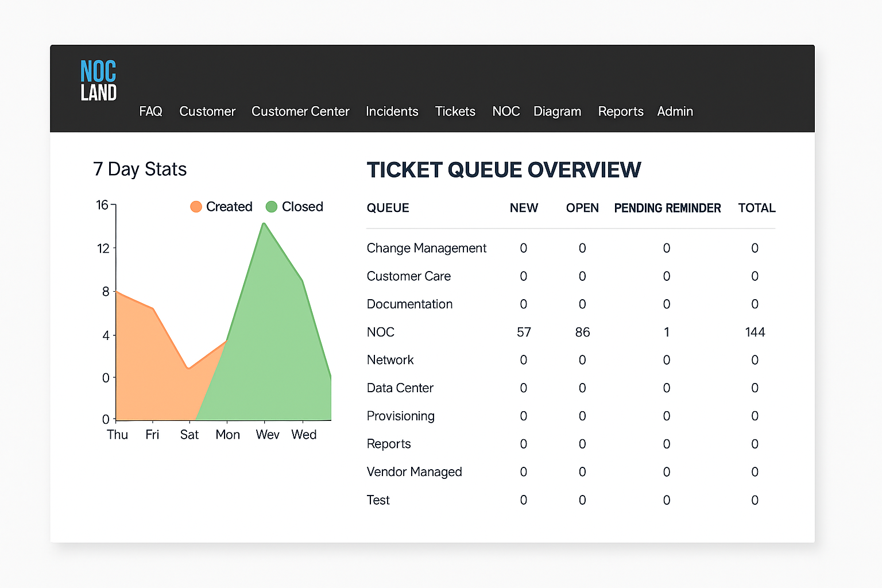Click the TICKET QUEUE OVERVIEW heading
This screenshot has height=588, width=882.
(x=504, y=170)
